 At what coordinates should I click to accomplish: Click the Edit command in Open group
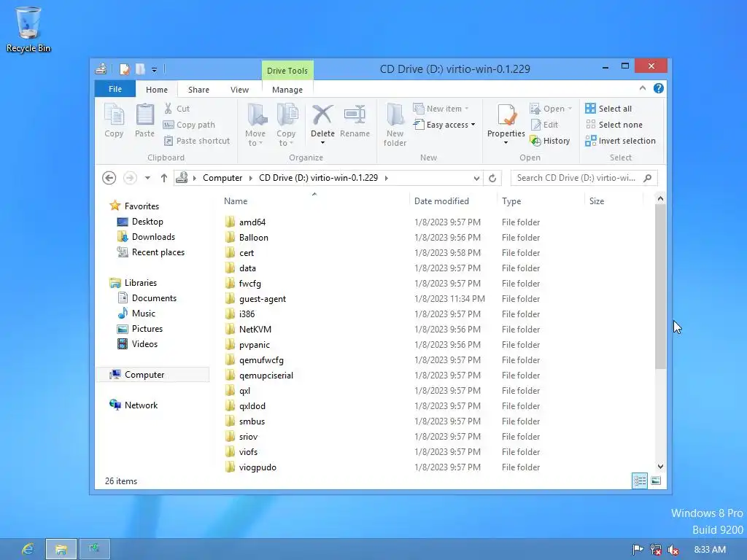coord(544,125)
